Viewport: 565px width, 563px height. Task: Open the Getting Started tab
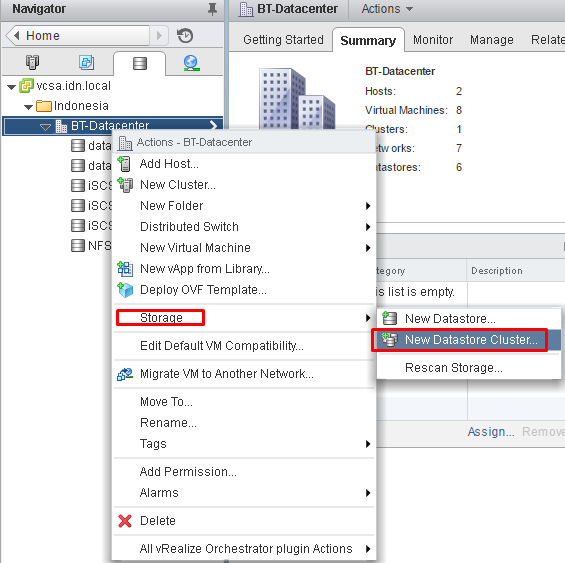click(283, 40)
